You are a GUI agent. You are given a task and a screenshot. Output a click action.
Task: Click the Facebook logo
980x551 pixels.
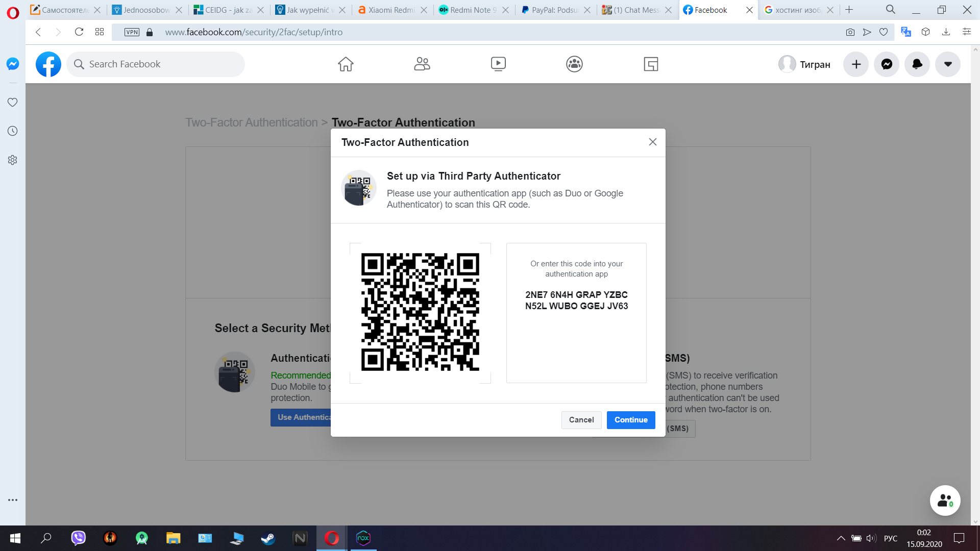(x=48, y=64)
